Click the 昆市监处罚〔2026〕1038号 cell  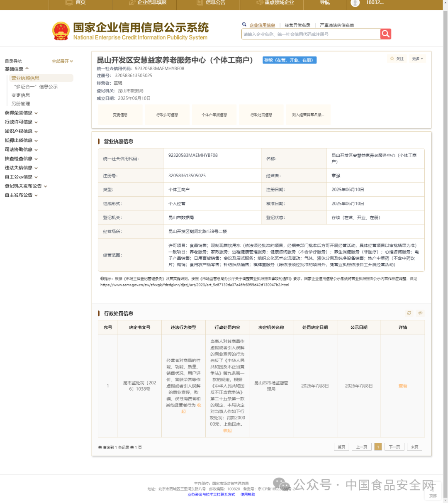coord(140,386)
